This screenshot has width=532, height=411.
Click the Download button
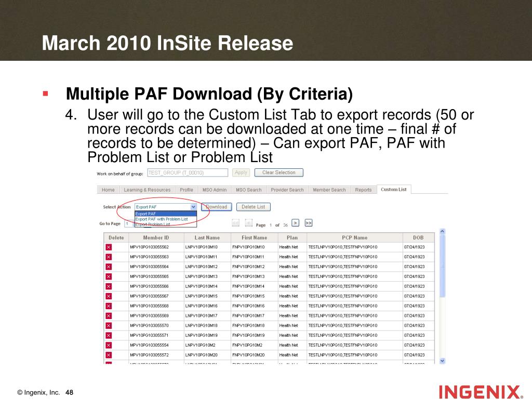[x=217, y=207]
